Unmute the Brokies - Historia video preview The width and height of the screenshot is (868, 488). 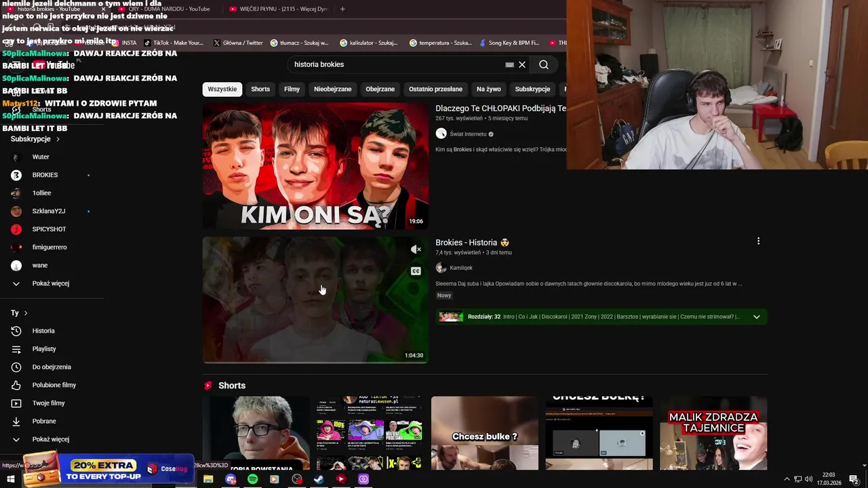pyautogui.click(x=416, y=249)
